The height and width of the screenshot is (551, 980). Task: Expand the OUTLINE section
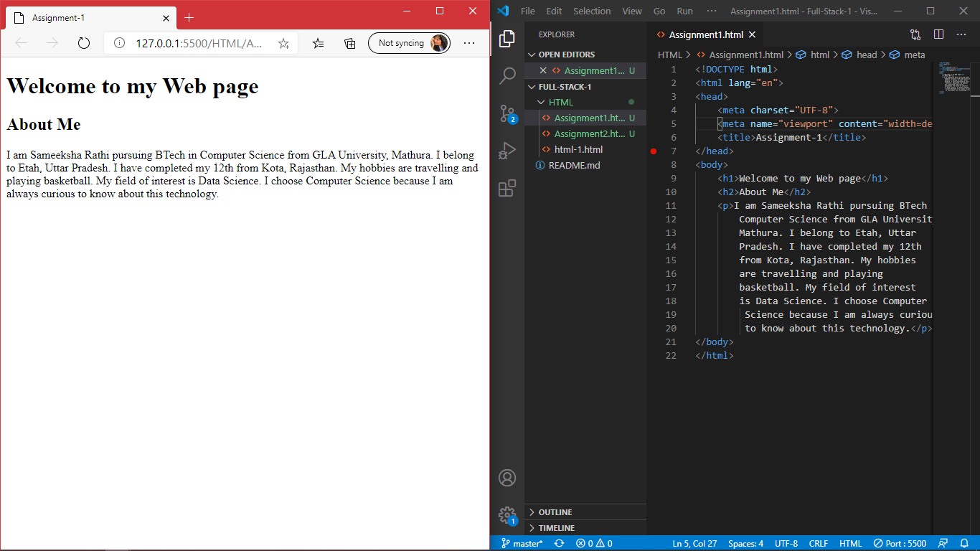[555, 512]
